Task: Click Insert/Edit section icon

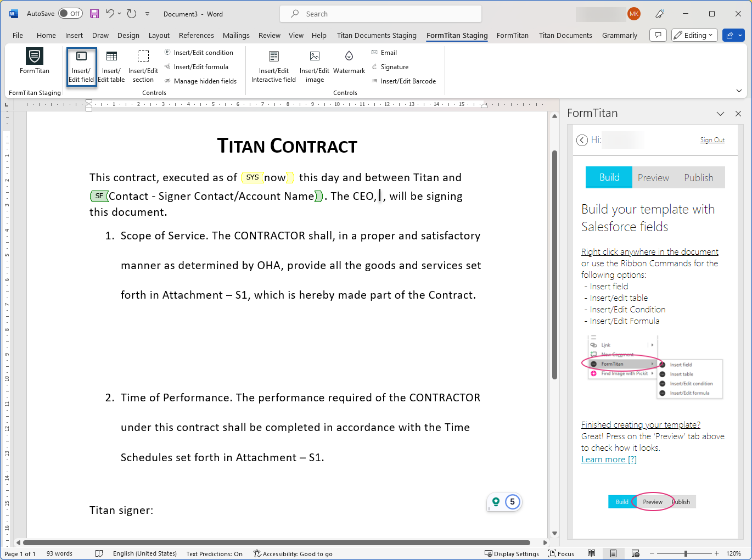Action: pyautogui.click(x=143, y=66)
